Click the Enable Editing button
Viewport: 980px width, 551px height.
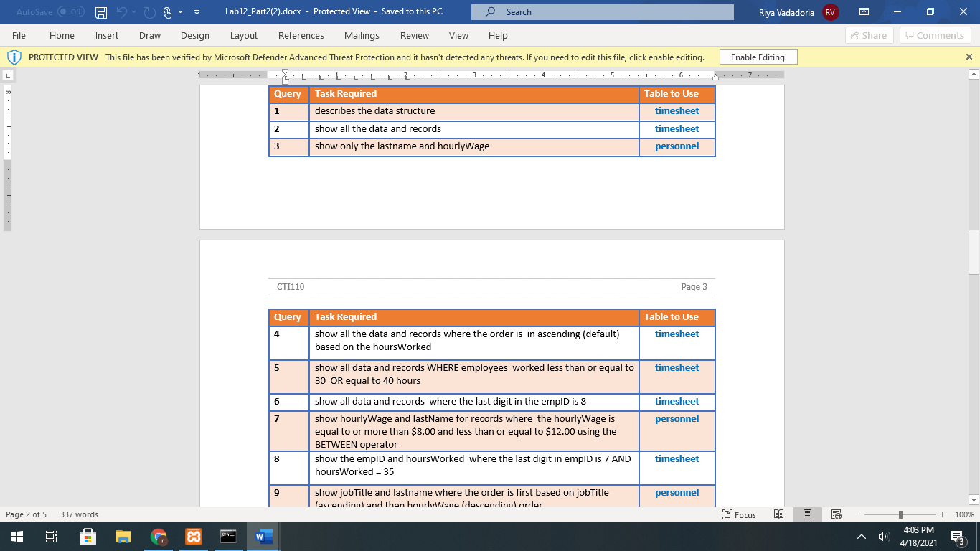[x=758, y=56]
